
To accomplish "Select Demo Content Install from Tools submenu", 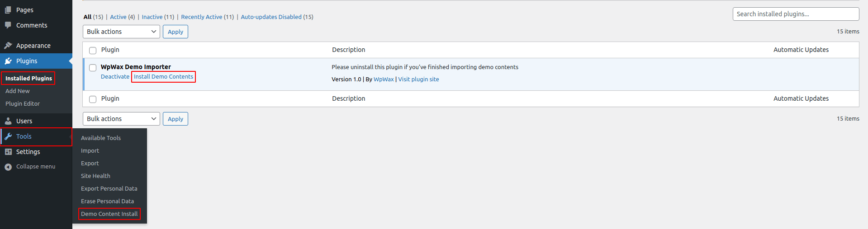I will (x=109, y=214).
